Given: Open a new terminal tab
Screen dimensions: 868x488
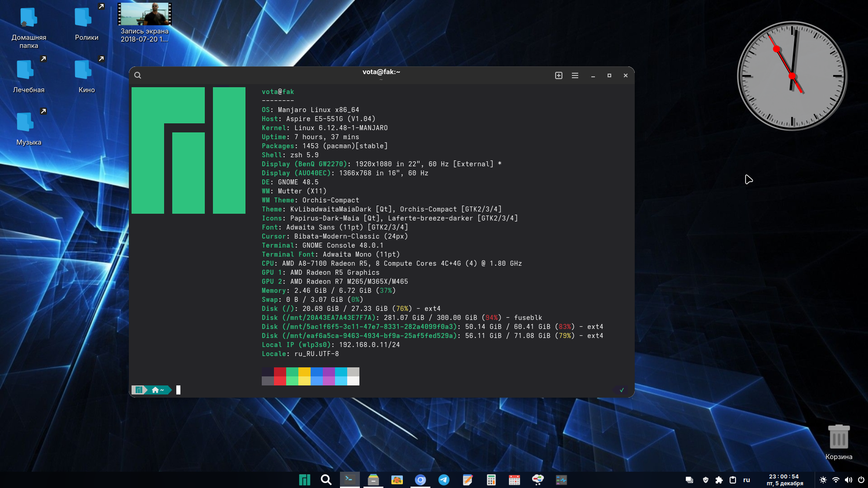Looking at the screenshot, I should click(559, 75).
